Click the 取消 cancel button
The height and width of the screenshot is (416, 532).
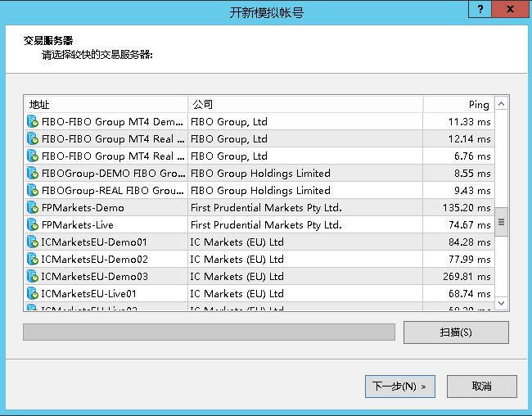point(482,387)
